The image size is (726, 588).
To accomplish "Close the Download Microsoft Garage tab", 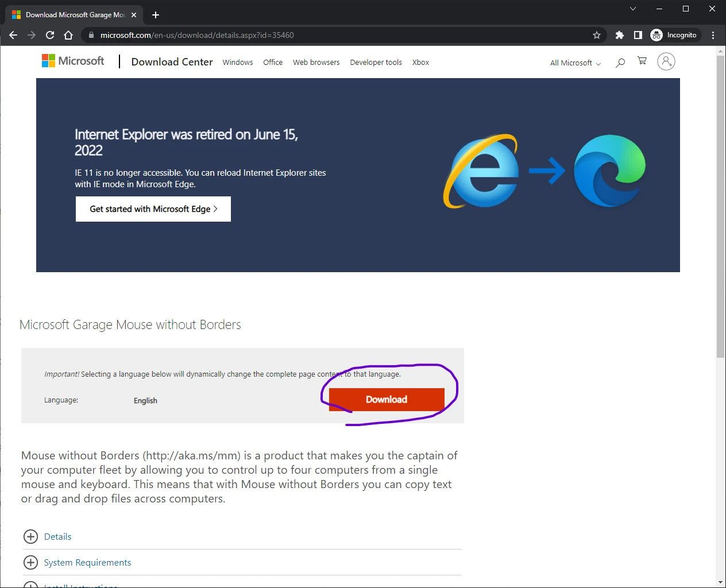I will coord(134,15).
